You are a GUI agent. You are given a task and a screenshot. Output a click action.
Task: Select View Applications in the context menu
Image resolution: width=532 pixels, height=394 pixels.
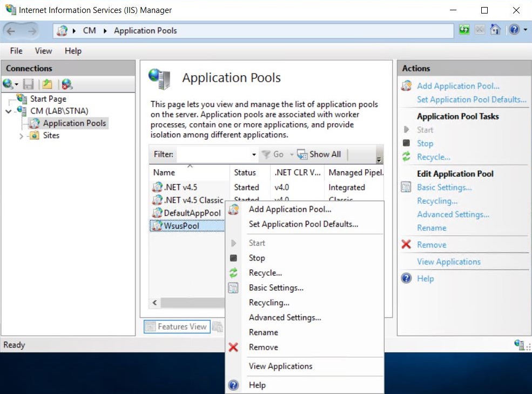280,366
